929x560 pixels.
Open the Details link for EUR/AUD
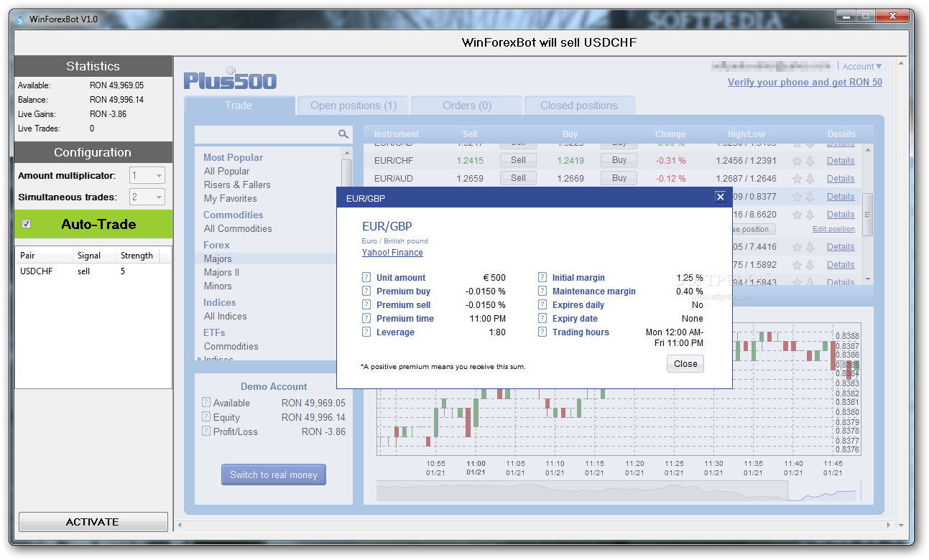click(841, 179)
